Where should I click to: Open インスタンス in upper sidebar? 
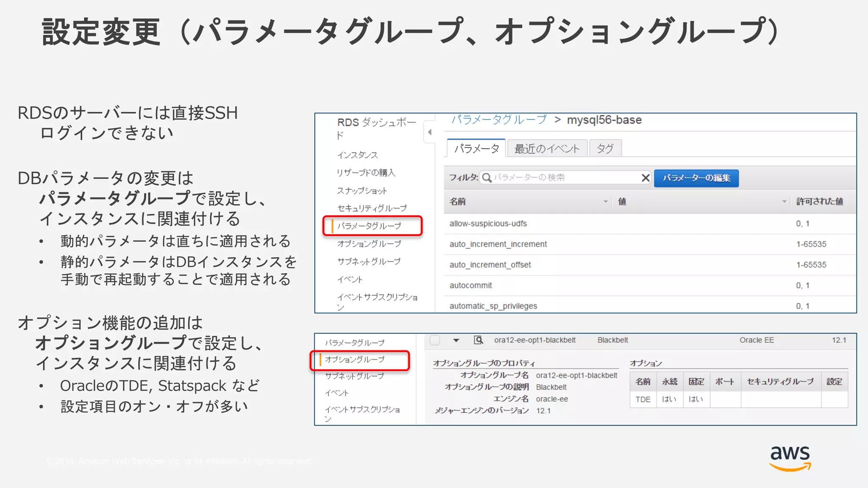click(x=357, y=155)
